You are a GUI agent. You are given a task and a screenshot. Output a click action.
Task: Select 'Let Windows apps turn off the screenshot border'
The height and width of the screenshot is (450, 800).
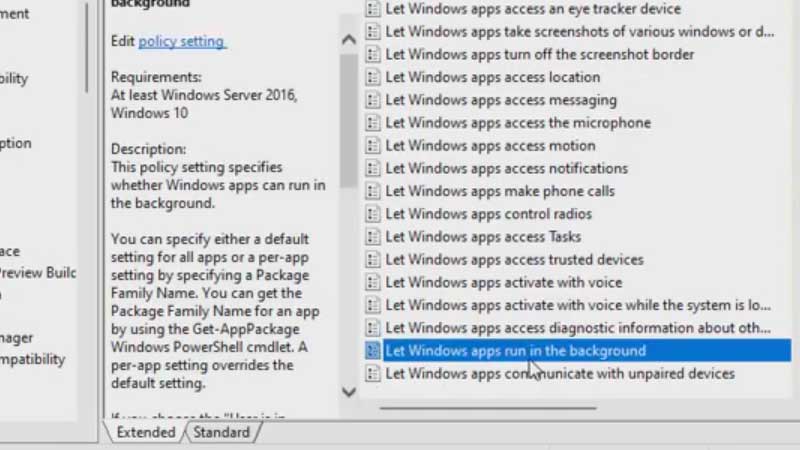(x=540, y=55)
